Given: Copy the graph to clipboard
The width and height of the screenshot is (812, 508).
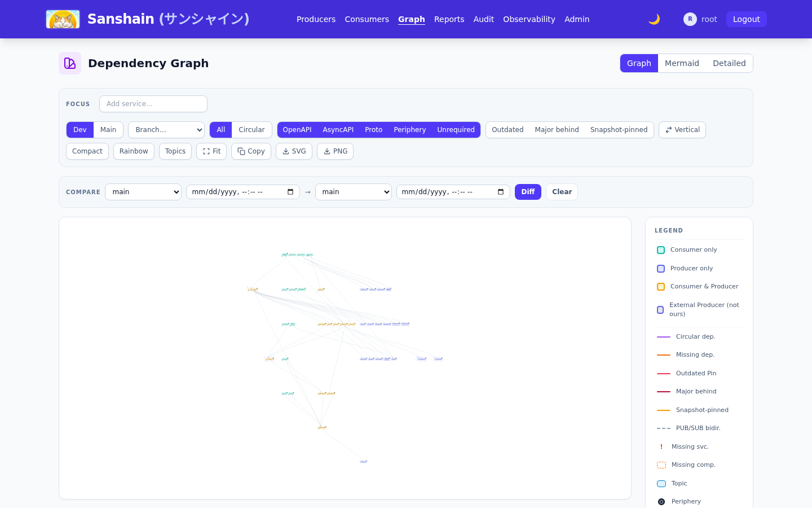Looking at the screenshot, I should tap(251, 151).
